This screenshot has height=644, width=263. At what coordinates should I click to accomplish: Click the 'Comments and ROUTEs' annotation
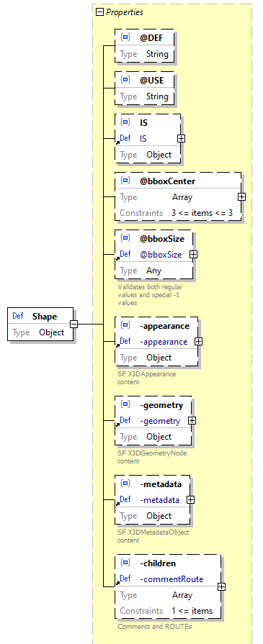click(x=155, y=627)
